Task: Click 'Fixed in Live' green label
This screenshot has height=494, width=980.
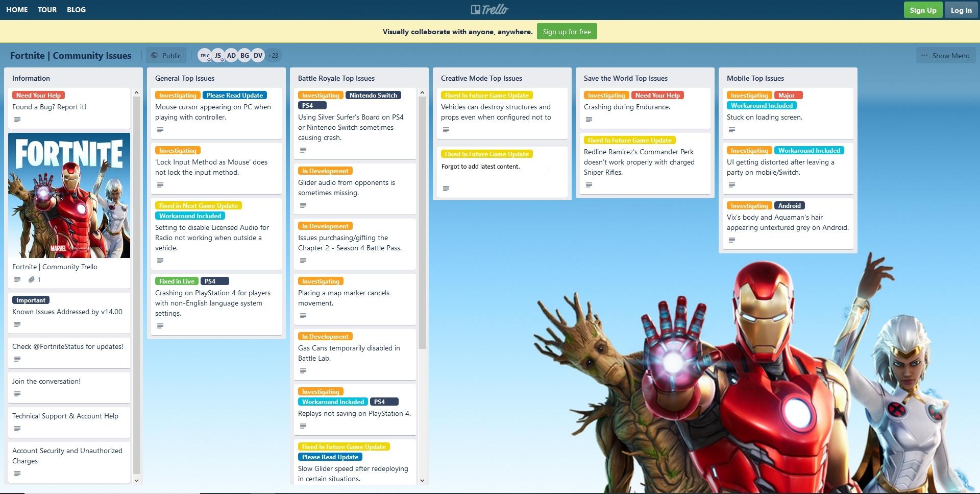Action: pyautogui.click(x=177, y=281)
